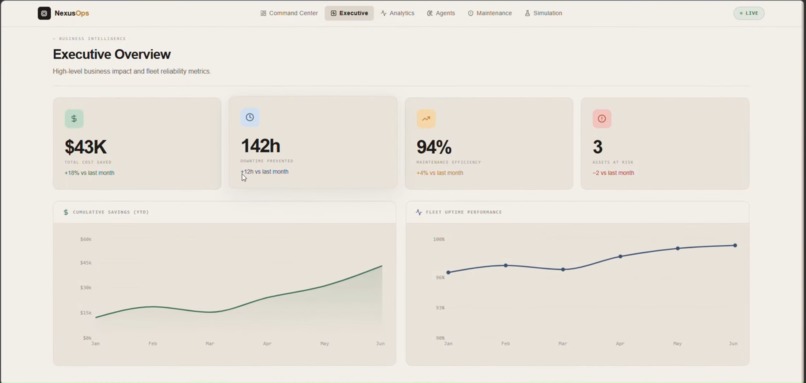Click Mar data point on uptime chart
The width and height of the screenshot is (806, 383).
click(x=563, y=269)
